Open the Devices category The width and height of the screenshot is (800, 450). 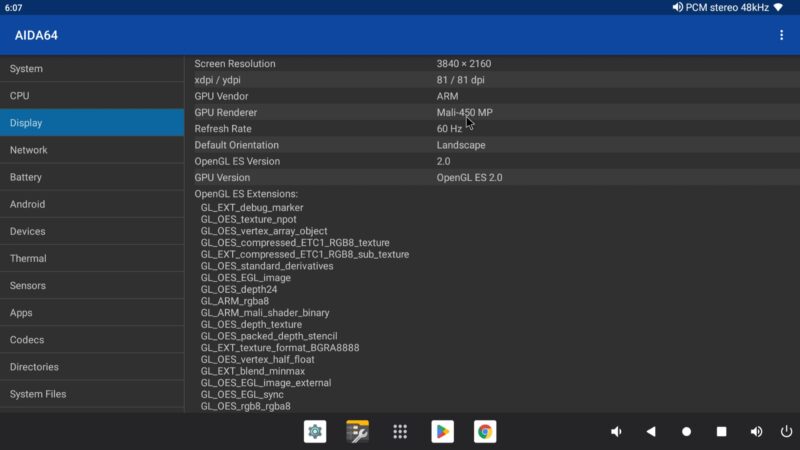point(92,231)
